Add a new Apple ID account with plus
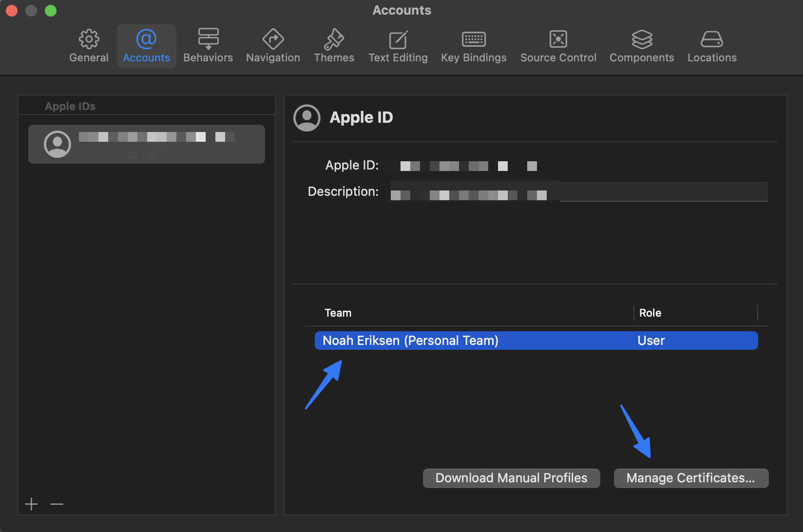The height and width of the screenshot is (532, 803). [x=32, y=504]
